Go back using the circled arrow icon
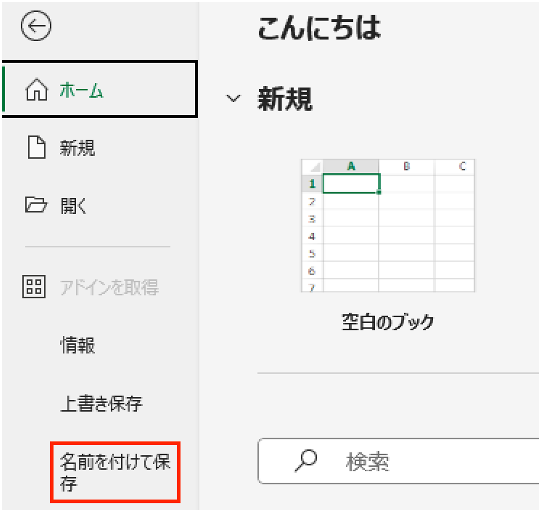 [x=36, y=26]
